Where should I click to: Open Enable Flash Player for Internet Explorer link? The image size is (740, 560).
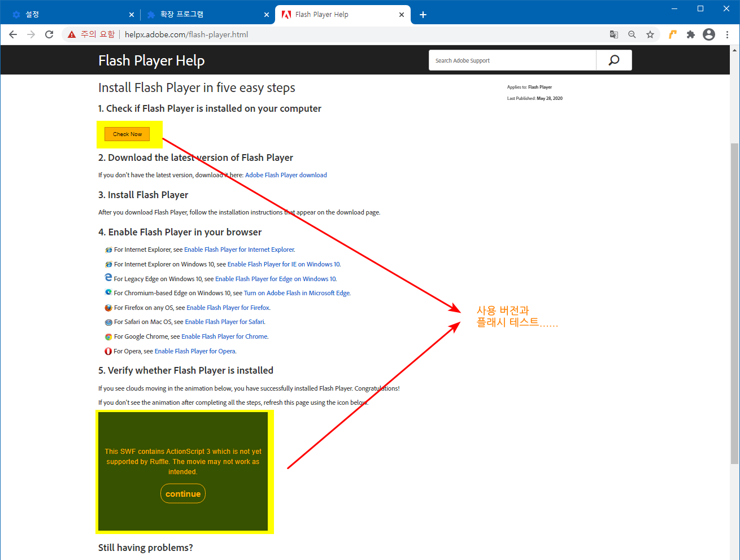(239, 250)
